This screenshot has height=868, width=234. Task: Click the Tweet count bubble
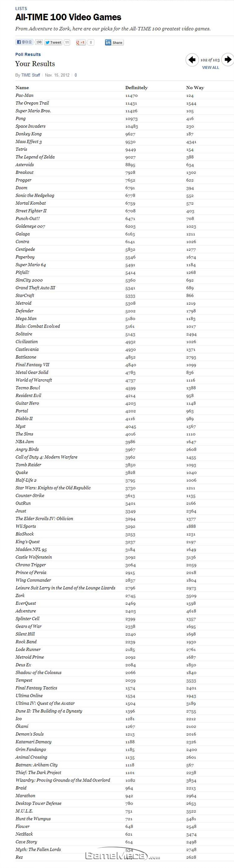[x=67, y=43]
